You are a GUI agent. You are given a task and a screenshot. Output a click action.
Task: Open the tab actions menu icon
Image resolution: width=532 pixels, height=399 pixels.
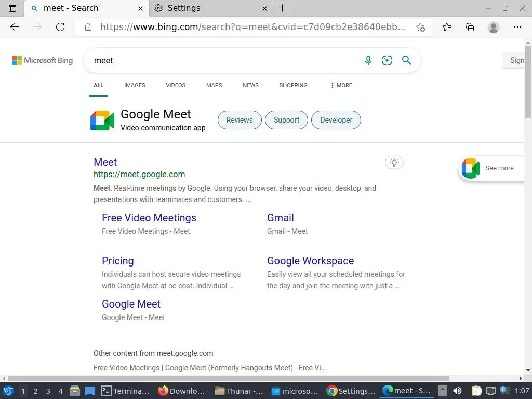[12, 8]
